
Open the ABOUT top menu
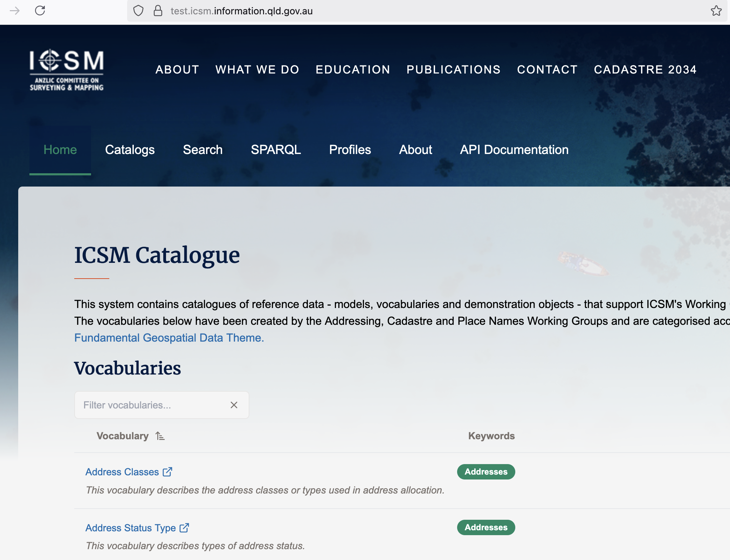177,70
